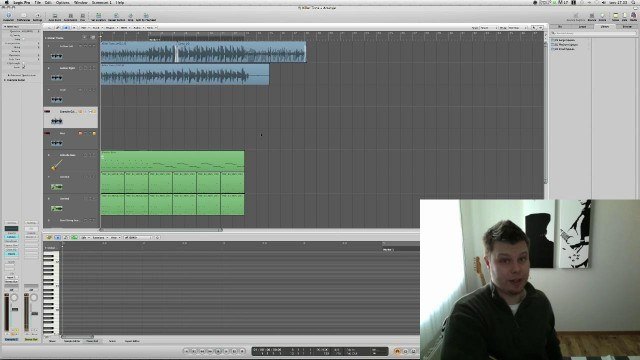640x360 pixels.
Task: Open the Mixer tab at the bottom
Action: pos(52,341)
